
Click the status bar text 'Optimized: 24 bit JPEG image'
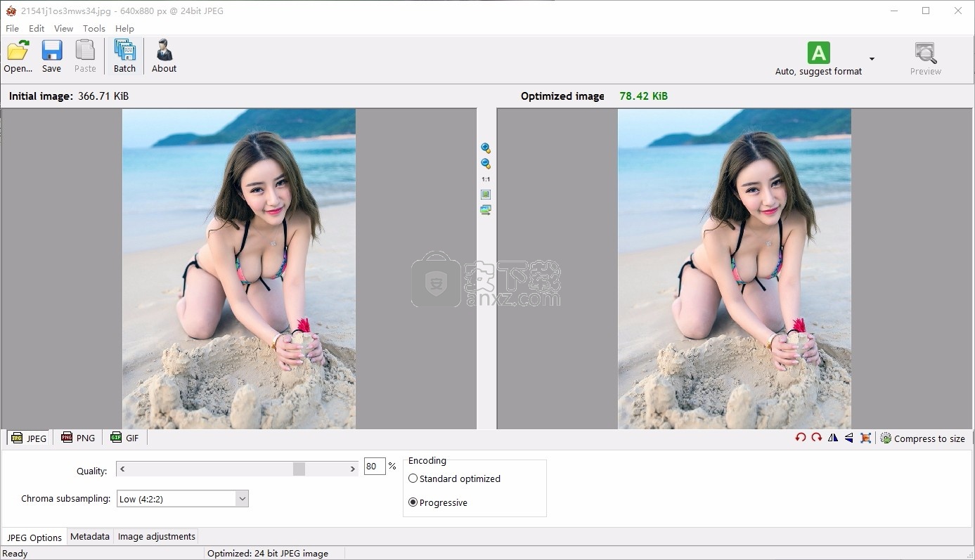pyautogui.click(x=268, y=554)
